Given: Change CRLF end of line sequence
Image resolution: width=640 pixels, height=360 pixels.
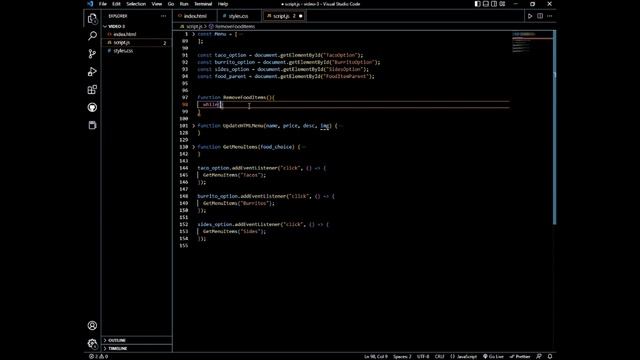Looking at the screenshot, I should point(439,356).
